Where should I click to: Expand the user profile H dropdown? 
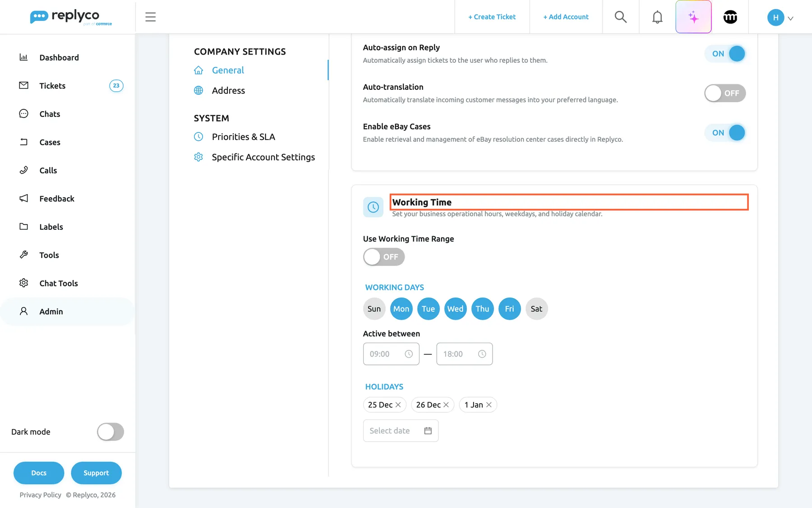(780, 18)
